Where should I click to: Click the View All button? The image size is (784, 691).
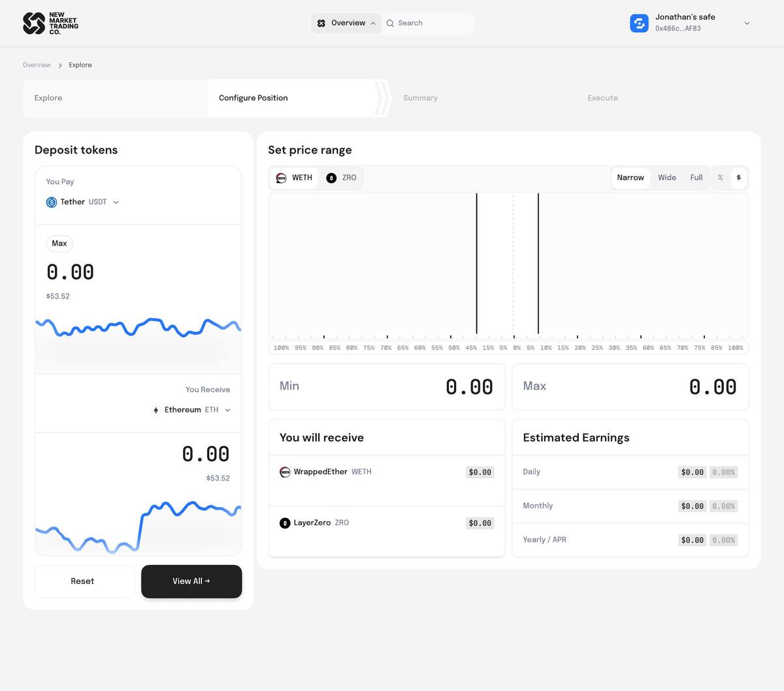click(191, 581)
